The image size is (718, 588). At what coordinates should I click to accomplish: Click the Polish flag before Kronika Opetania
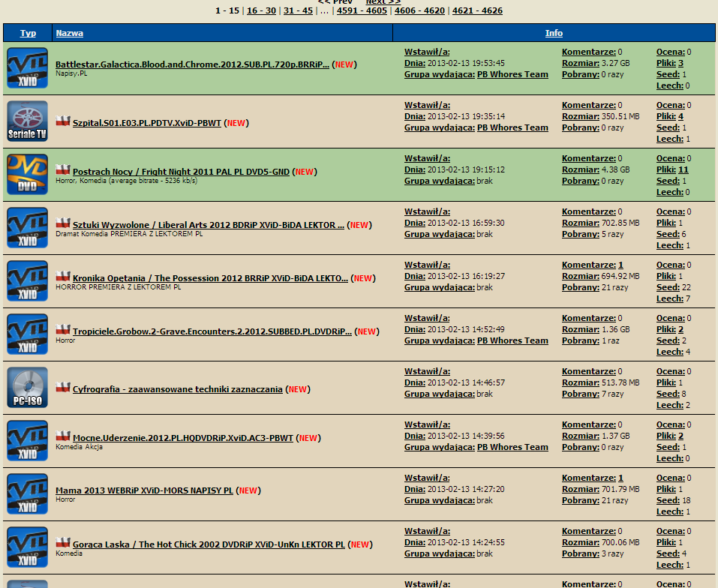63,277
